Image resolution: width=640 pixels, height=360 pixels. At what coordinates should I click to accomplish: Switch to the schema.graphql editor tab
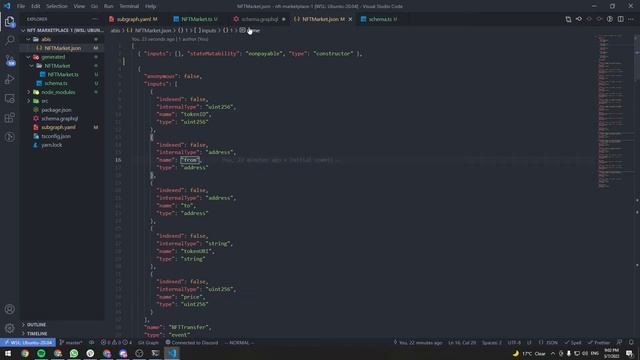point(259,19)
